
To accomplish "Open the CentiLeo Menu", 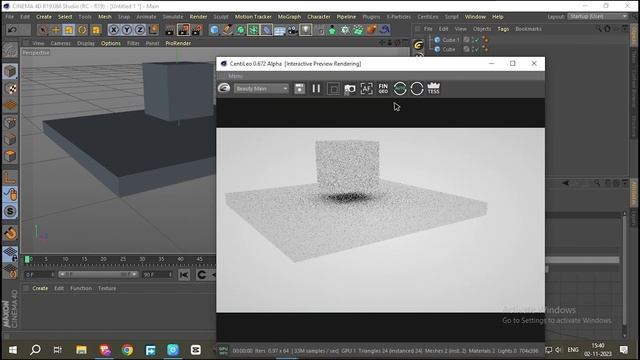I will [235, 76].
